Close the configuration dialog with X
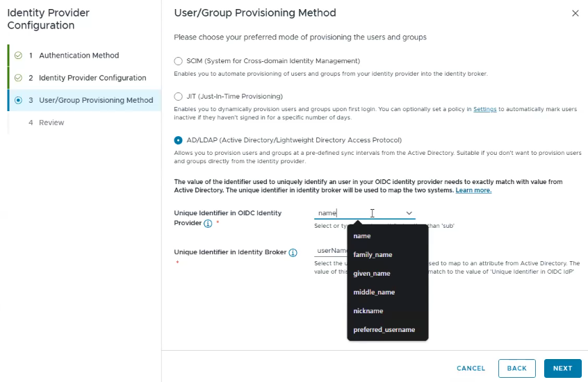The height and width of the screenshot is (382, 588). click(575, 13)
